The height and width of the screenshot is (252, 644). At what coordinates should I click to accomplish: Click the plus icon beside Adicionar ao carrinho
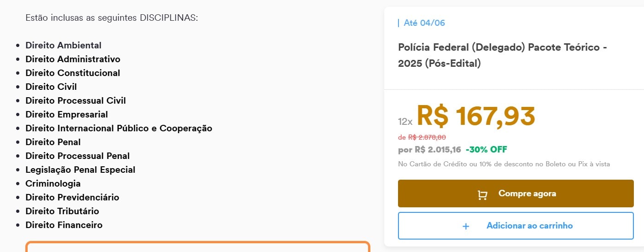tap(466, 226)
